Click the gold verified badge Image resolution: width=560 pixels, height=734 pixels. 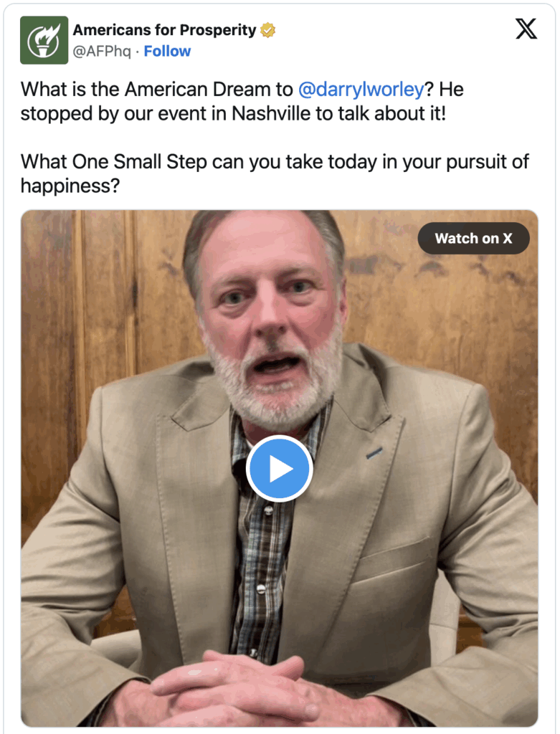[268, 30]
